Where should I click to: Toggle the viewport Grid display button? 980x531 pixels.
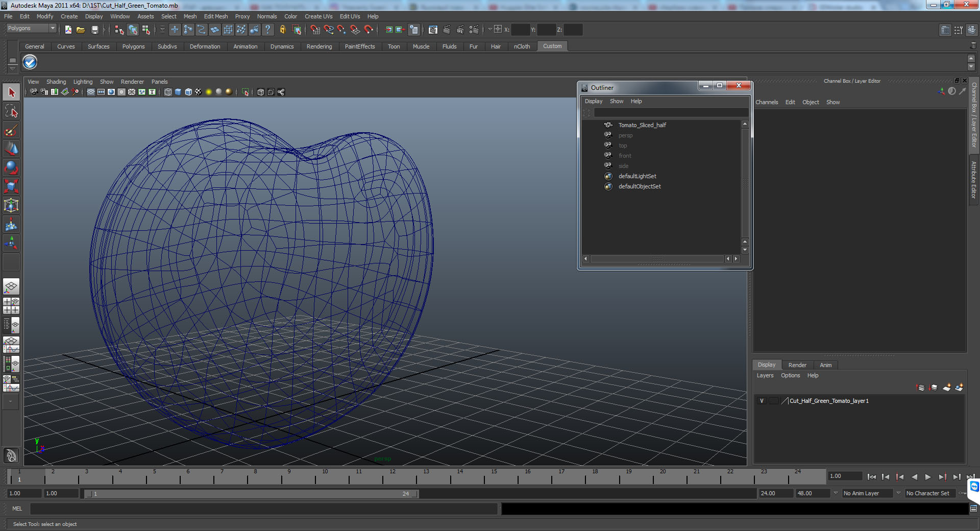[x=91, y=92]
